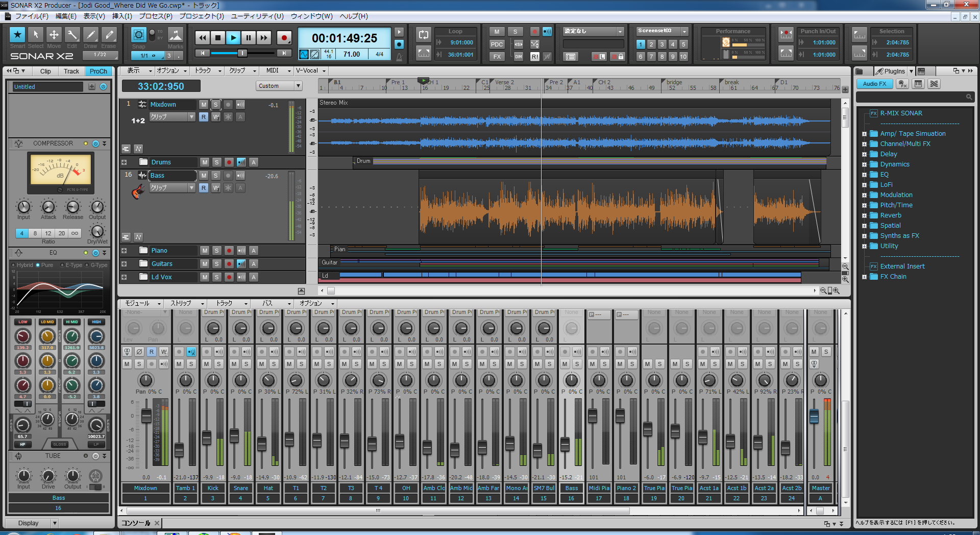Open the ヘルプ(H) menu
980x535 pixels.
(x=354, y=16)
